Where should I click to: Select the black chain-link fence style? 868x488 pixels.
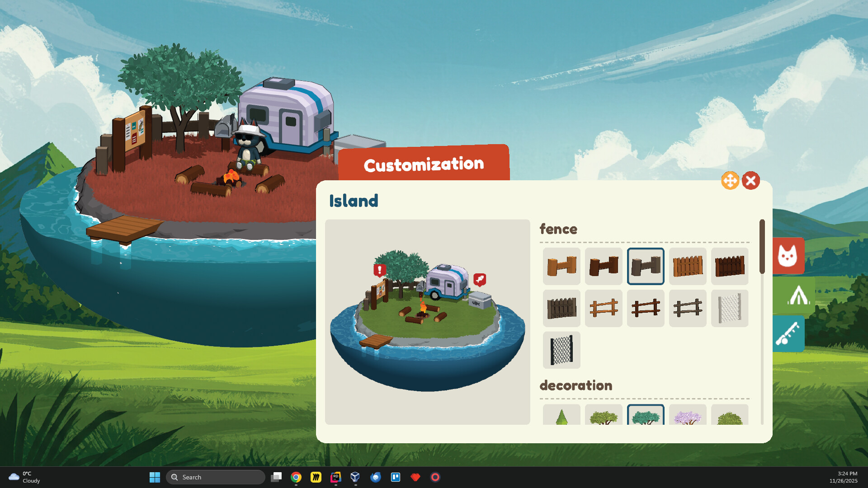pos(561,350)
